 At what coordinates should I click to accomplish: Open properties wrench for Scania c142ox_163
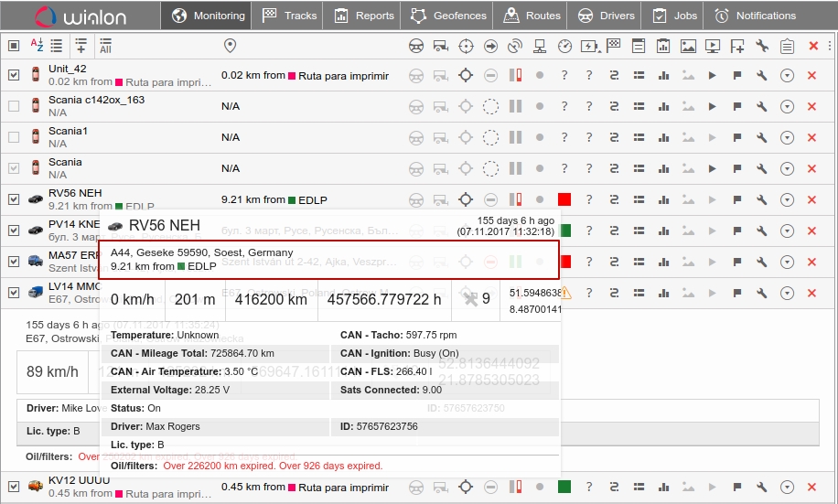click(762, 106)
